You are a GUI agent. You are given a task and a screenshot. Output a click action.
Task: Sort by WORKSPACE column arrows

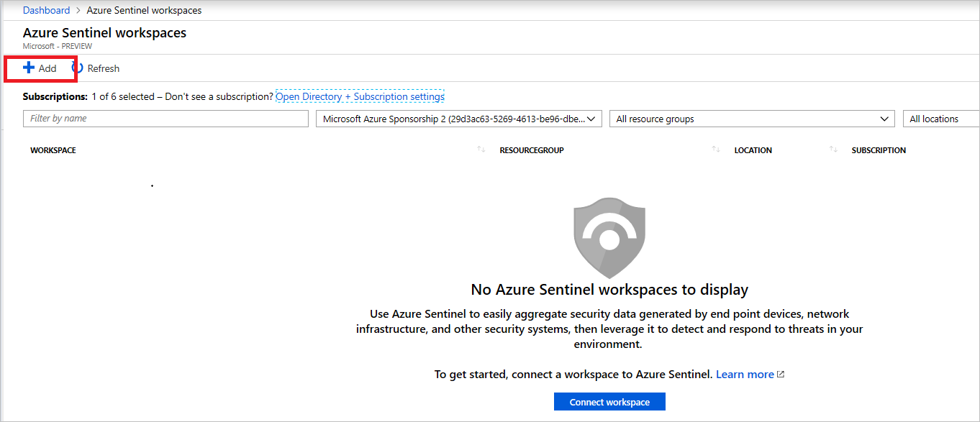[481, 150]
